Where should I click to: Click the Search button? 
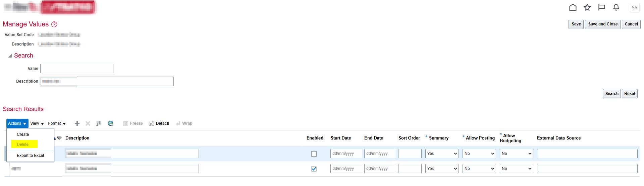612,94
